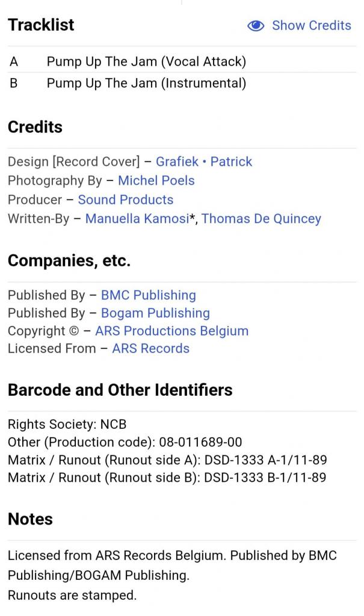The width and height of the screenshot is (364, 616).
Task: Click the Runout side A matrix text
Action: click(167, 461)
